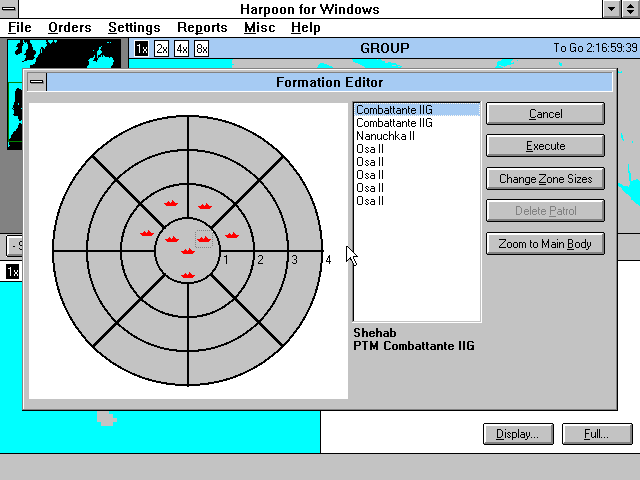Click the ship icon inside the dotted selection box
Screen dimensions: 640x480
[204, 239]
